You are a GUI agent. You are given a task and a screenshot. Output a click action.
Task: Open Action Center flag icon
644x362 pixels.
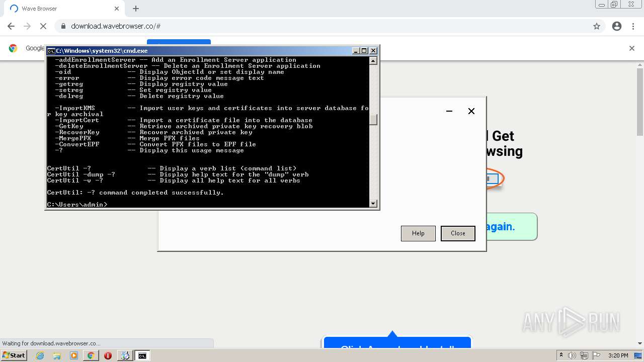click(596, 355)
